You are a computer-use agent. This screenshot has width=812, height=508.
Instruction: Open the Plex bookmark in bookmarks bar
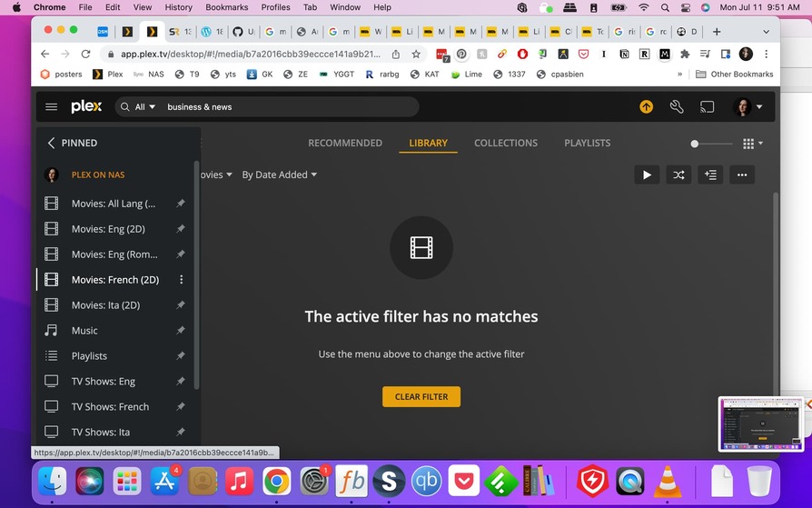108,75
